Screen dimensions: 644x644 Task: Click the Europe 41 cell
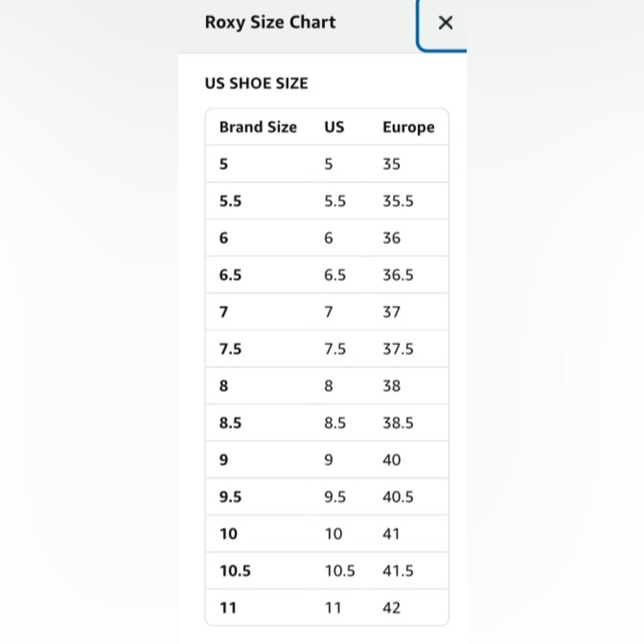tap(391, 534)
